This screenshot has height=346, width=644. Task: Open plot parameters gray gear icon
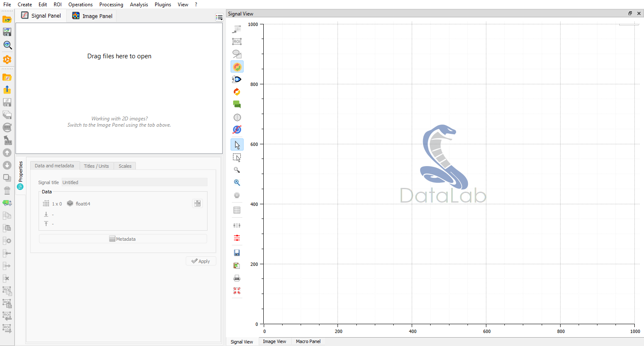point(237,195)
